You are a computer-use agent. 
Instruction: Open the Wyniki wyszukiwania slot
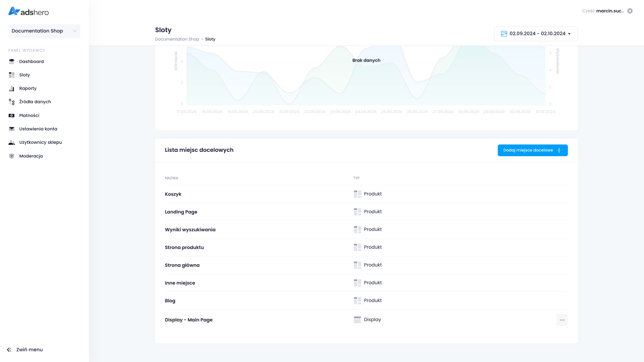[x=190, y=230]
